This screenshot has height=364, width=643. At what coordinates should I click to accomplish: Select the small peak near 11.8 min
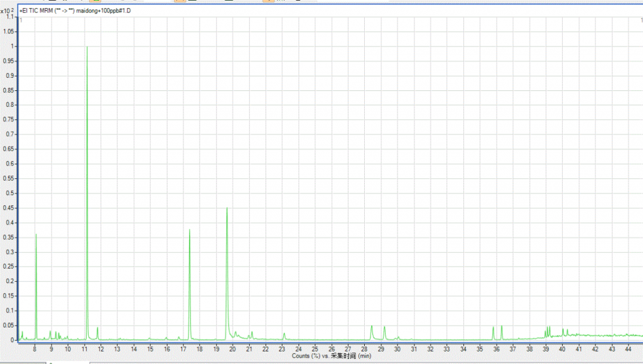[97, 328]
